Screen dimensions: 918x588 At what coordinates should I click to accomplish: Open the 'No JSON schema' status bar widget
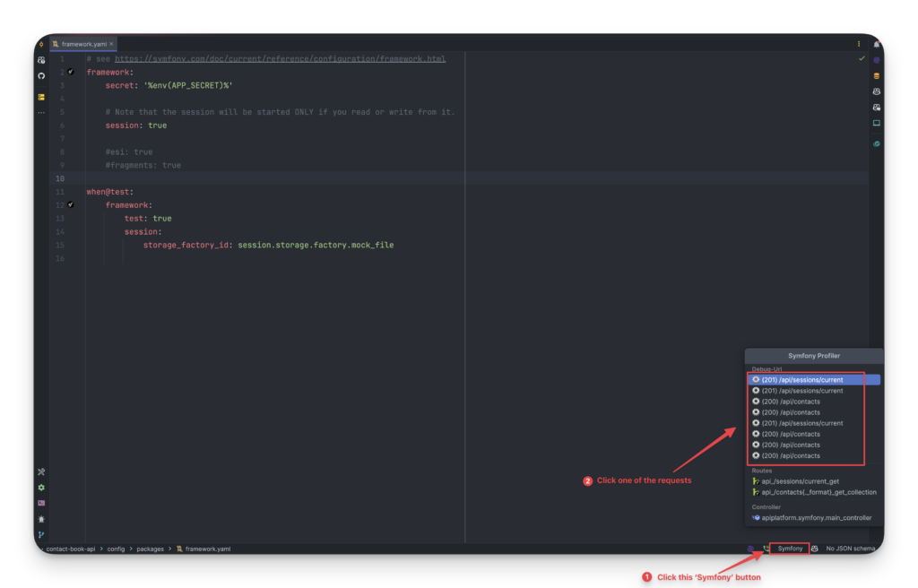click(850, 549)
